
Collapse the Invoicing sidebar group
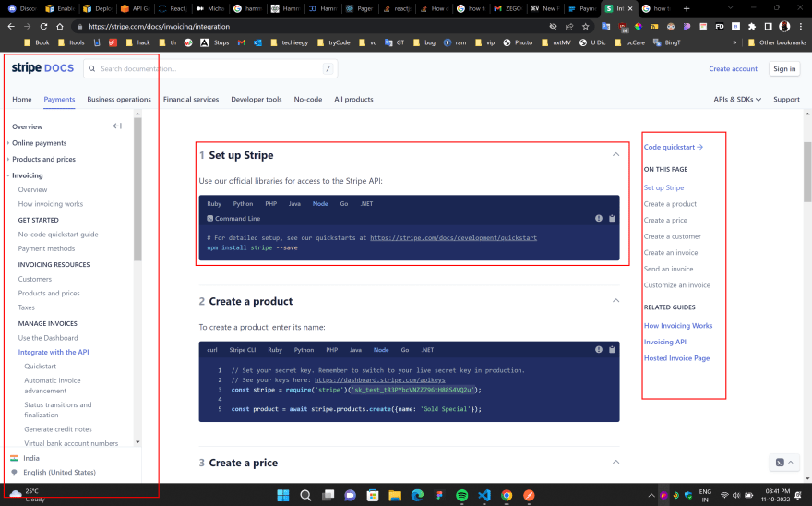point(27,175)
